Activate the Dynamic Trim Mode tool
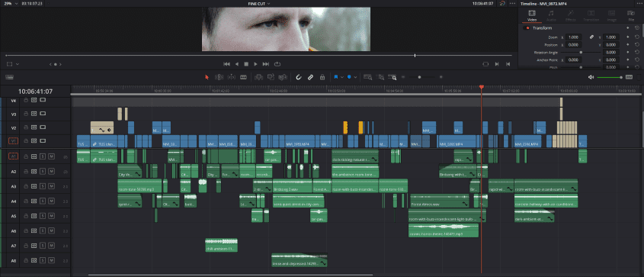644x277 pixels. tap(231, 77)
